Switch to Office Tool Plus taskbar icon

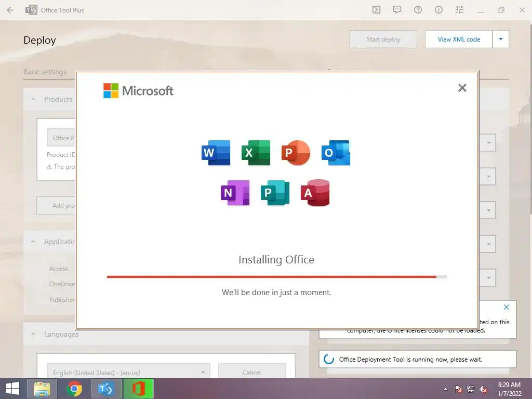tap(106, 389)
